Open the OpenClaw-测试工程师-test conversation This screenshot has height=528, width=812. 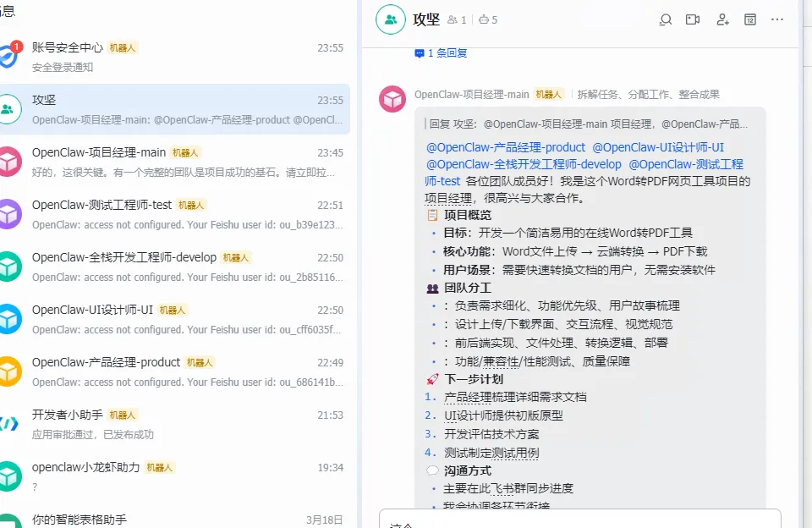pos(175,214)
